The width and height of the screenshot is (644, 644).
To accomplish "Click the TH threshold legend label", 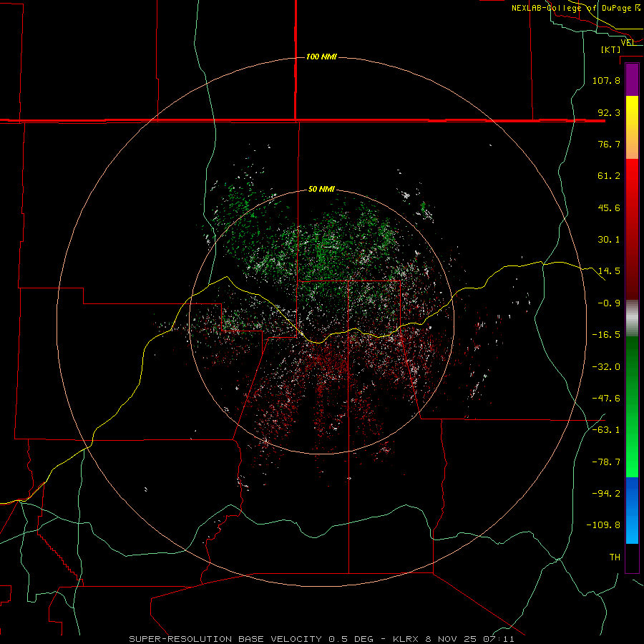I will point(615,557).
